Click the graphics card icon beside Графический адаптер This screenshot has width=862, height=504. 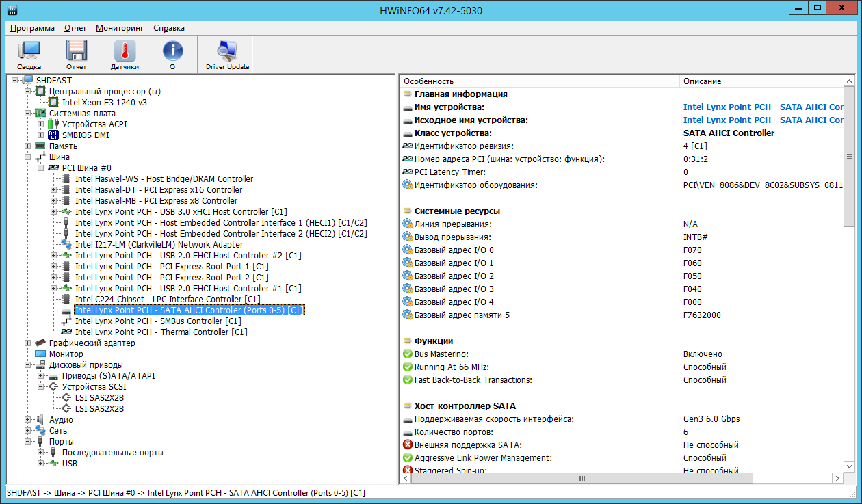click(x=40, y=343)
